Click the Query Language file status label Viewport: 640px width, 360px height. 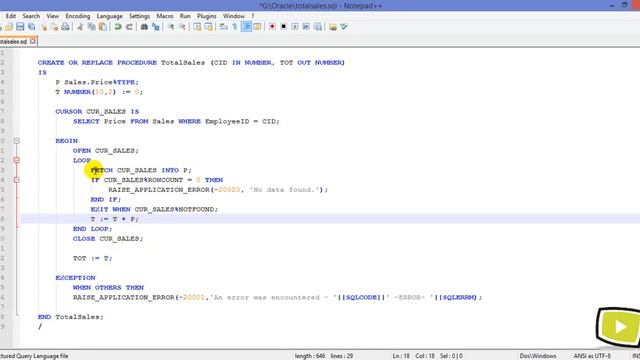pyautogui.click(x=34, y=356)
